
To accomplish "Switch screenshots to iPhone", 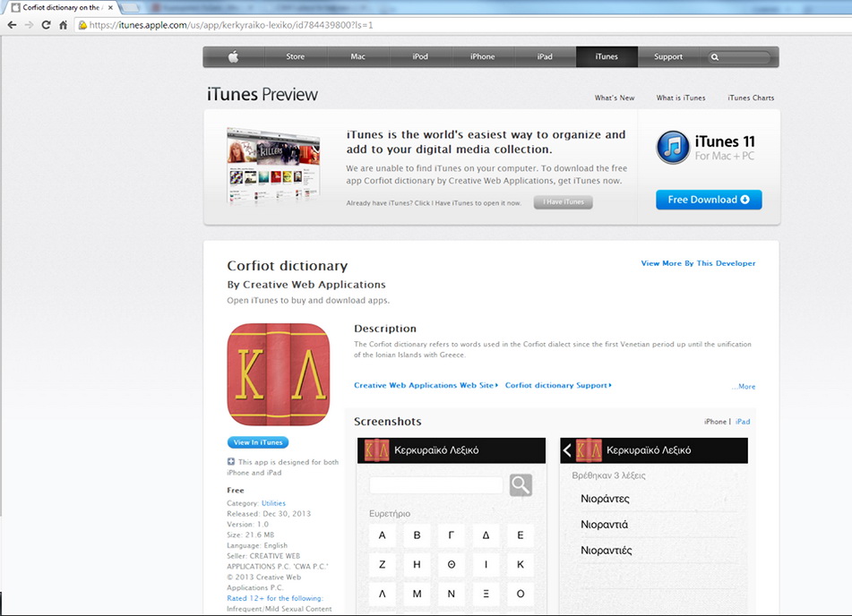I will pyautogui.click(x=715, y=422).
